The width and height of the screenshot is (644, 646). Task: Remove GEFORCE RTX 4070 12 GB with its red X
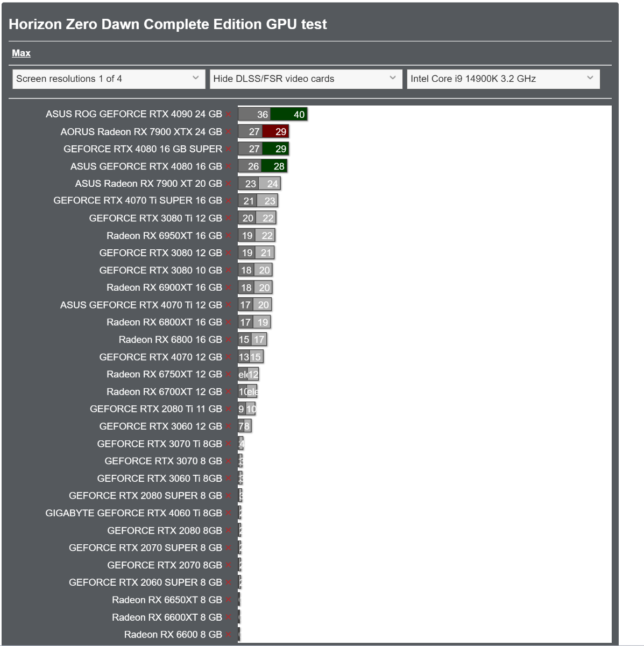[229, 357]
